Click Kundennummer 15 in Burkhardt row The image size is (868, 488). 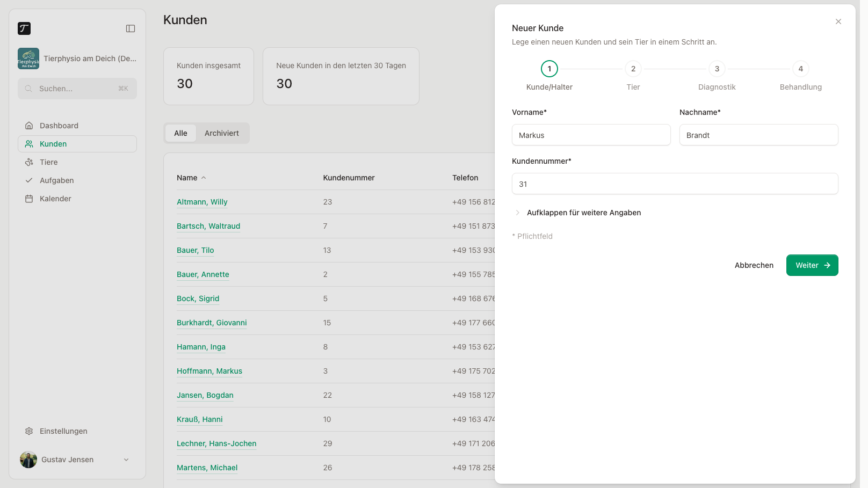(327, 323)
